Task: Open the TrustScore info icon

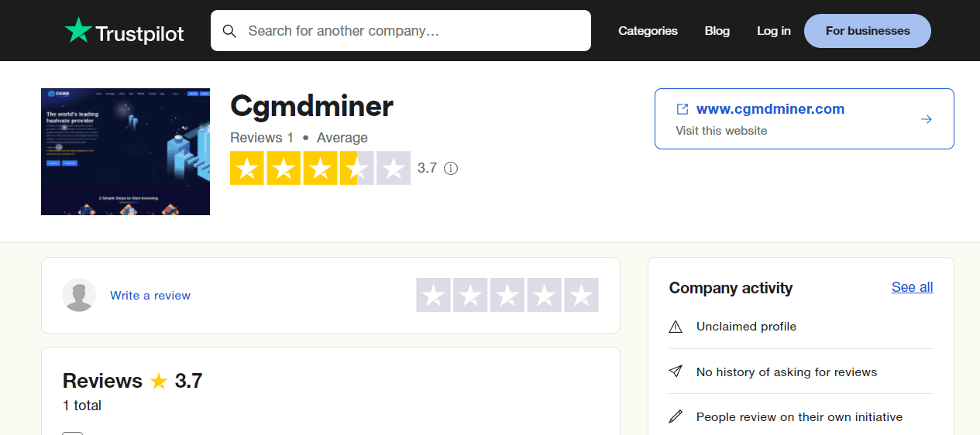Action: coord(451,168)
